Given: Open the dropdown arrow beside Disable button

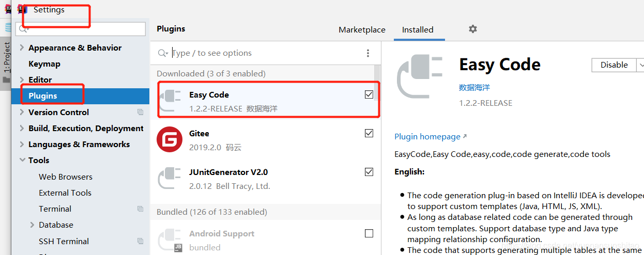Looking at the screenshot, I should click(641, 65).
